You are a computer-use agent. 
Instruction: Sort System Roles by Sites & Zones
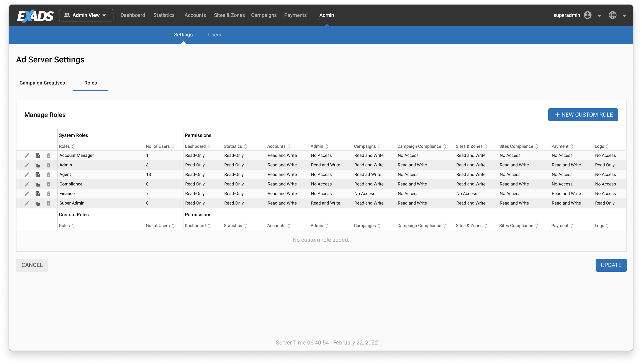coord(486,146)
